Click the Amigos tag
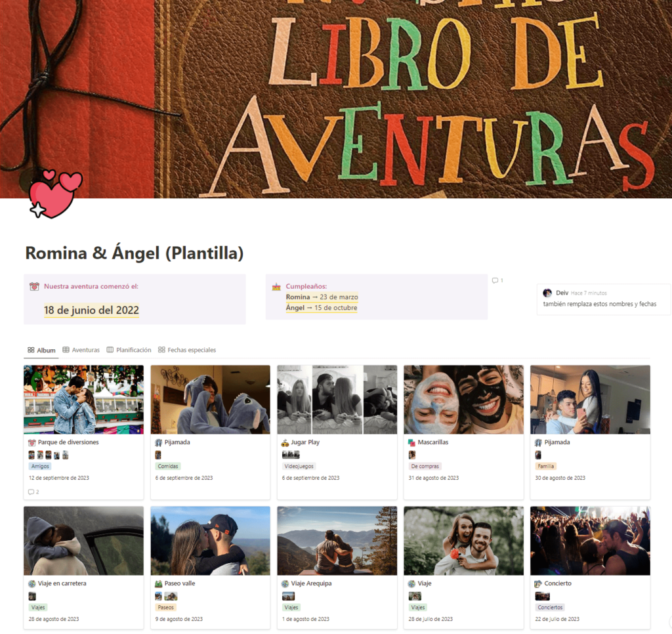The width and height of the screenshot is (672, 634). [40, 466]
